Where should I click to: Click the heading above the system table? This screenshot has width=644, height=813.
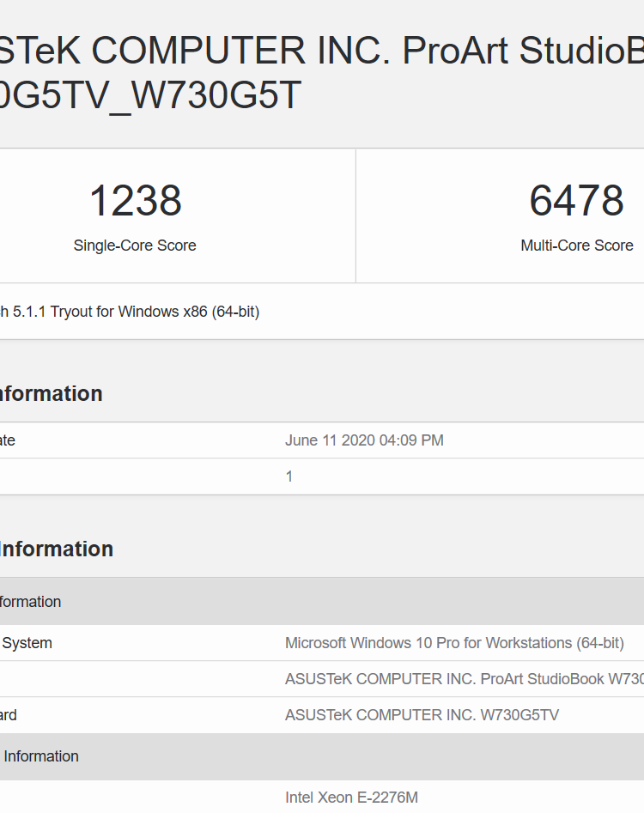tap(56, 549)
